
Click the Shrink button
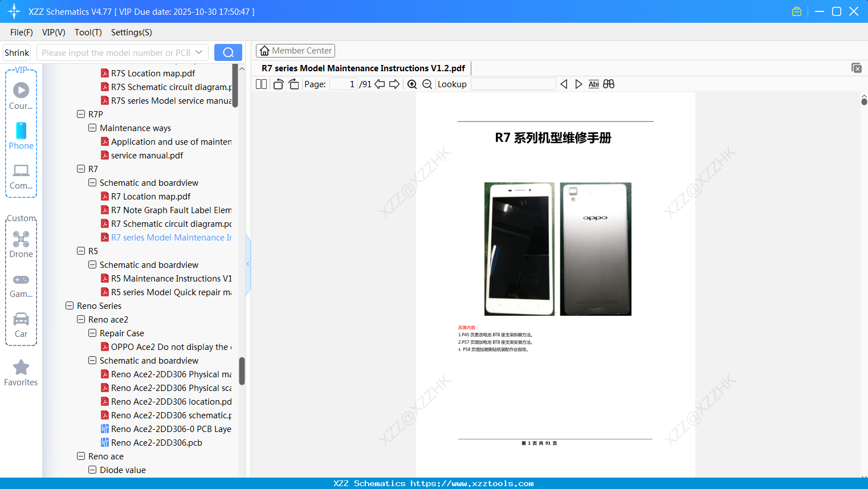17,52
